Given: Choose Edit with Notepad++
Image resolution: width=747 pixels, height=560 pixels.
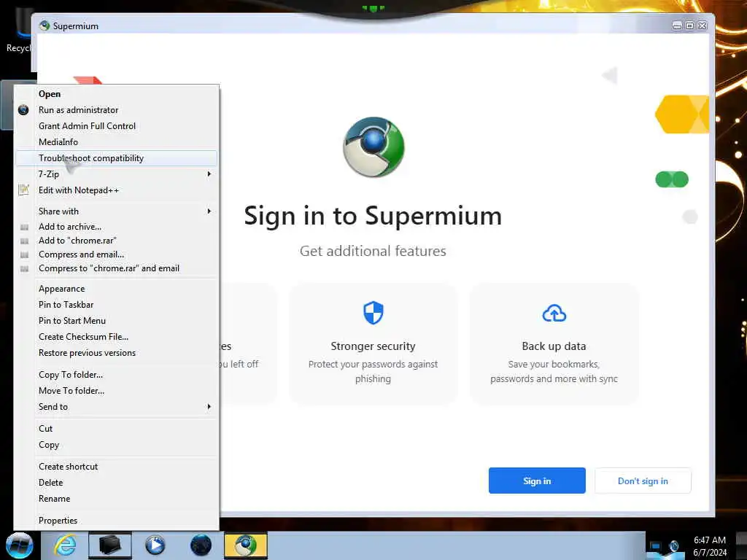Looking at the screenshot, I should click(116, 190).
